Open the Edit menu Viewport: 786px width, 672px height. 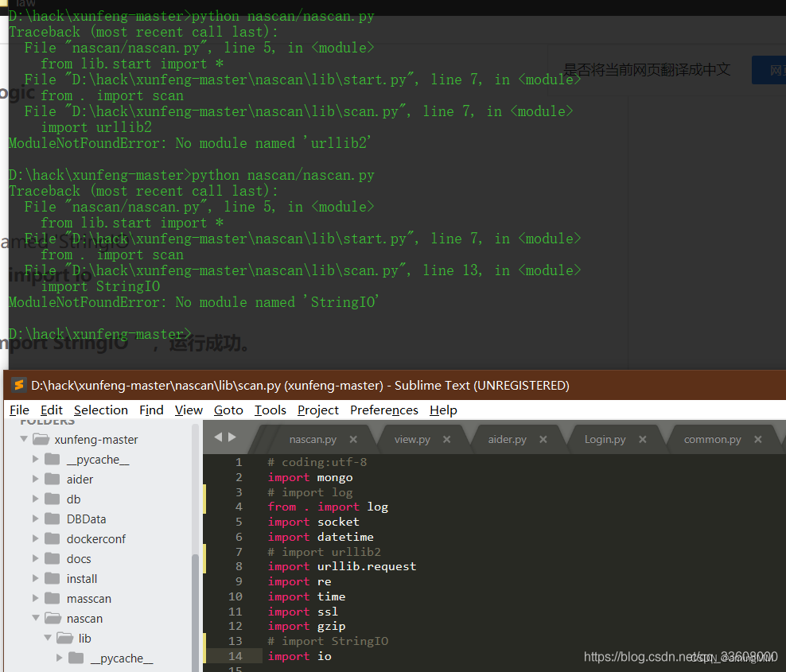[x=51, y=410]
